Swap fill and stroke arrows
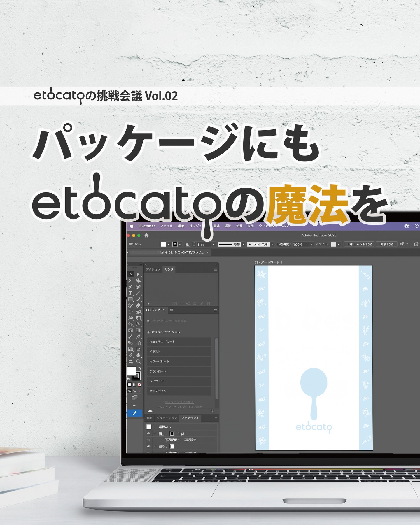The image size is (420, 525). pyautogui.click(x=140, y=368)
